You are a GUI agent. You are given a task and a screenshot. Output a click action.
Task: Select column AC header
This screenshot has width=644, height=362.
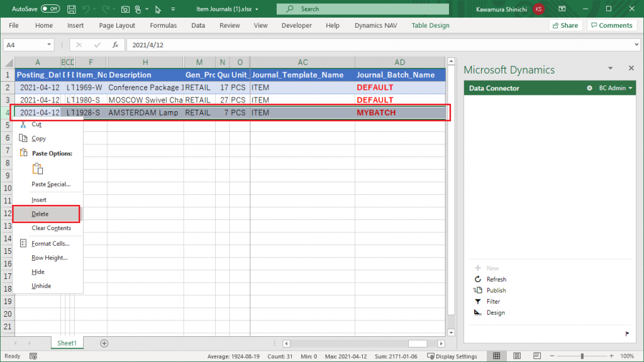point(303,62)
